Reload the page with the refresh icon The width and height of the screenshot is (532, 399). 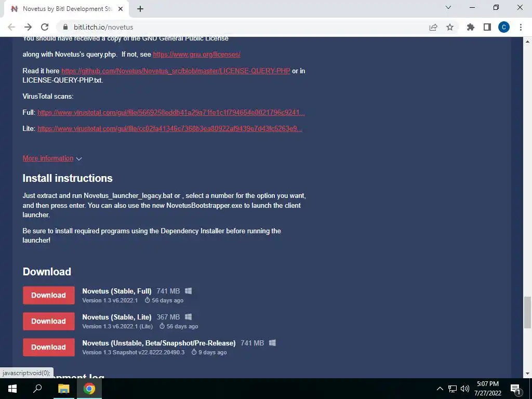(45, 27)
